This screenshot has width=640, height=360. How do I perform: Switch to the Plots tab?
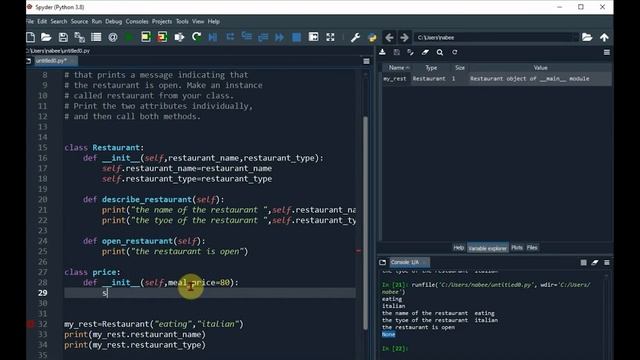[517, 248]
